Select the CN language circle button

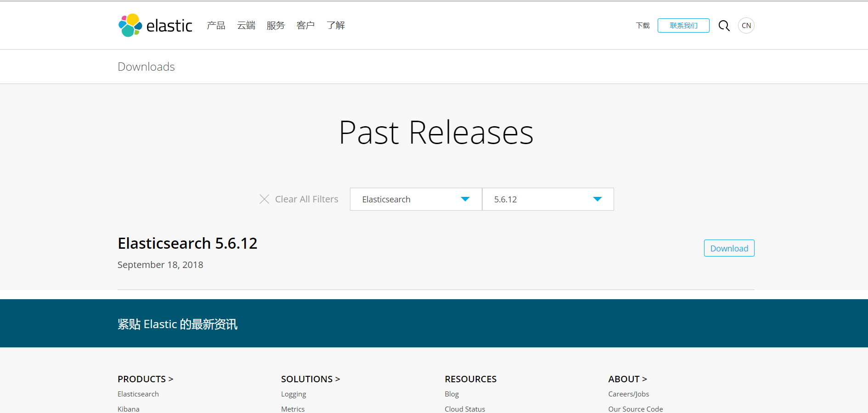tap(746, 26)
